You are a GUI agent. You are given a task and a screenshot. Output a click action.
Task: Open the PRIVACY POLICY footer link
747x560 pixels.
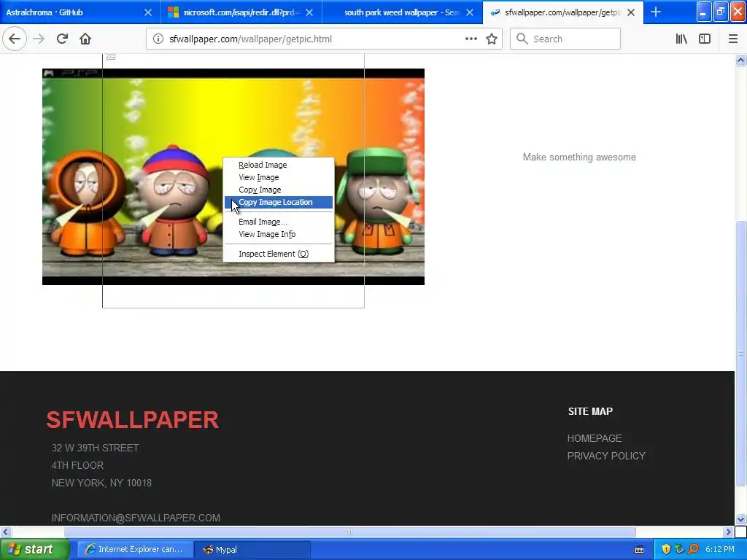(x=606, y=456)
